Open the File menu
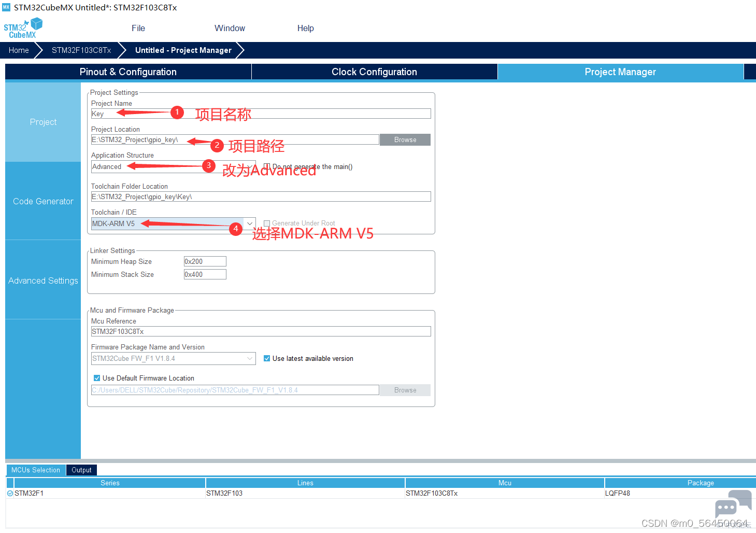This screenshot has width=756, height=533. [138, 28]
